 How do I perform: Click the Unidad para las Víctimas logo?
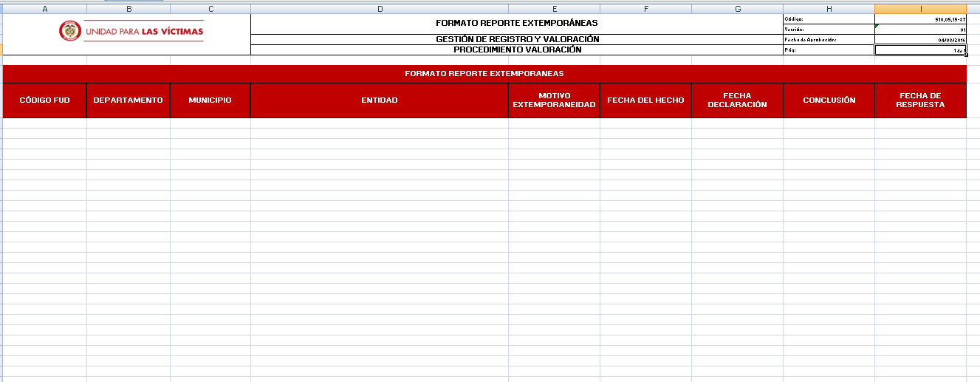pos(131,32)
